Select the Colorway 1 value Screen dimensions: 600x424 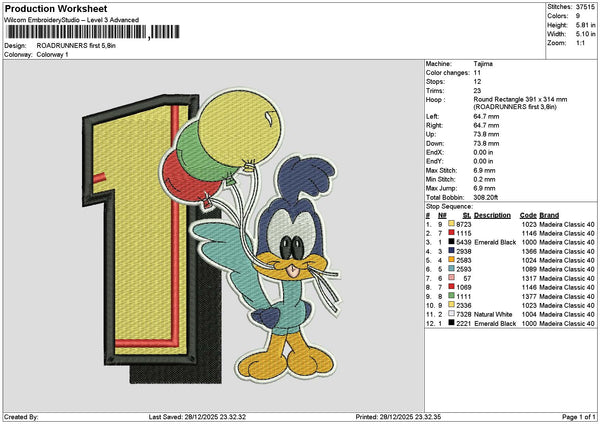tap(52, 55)
